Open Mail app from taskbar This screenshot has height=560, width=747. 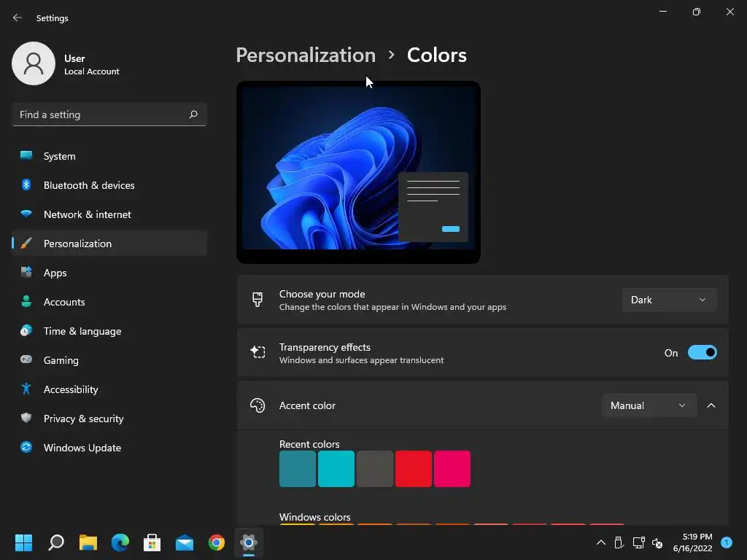pos(185,542)
